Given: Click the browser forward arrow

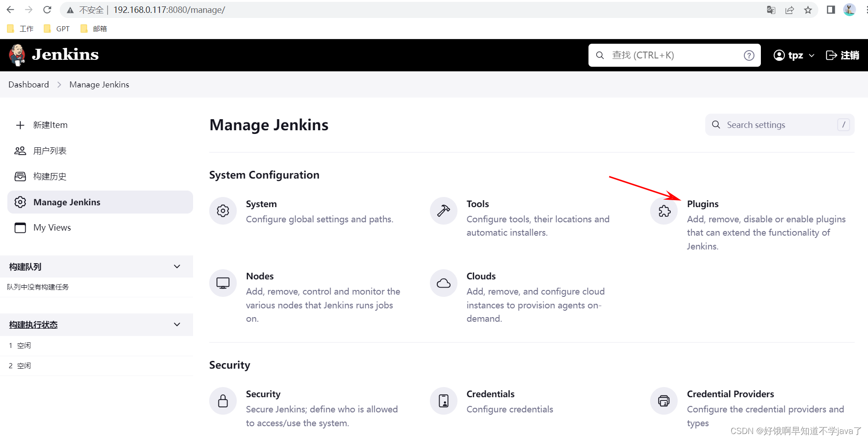Looking at the screenshot, I should coord(29,10).
